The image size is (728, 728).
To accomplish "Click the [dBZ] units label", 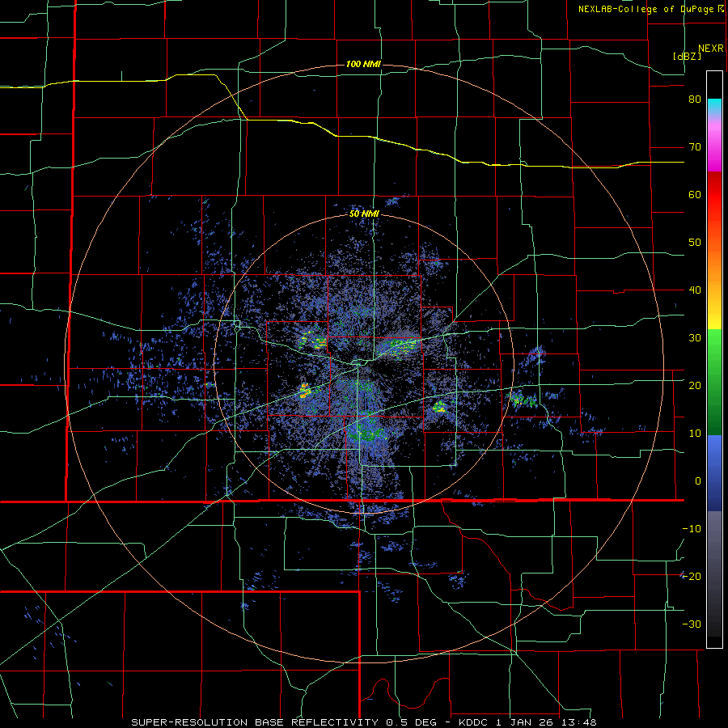I will point(687,56).
